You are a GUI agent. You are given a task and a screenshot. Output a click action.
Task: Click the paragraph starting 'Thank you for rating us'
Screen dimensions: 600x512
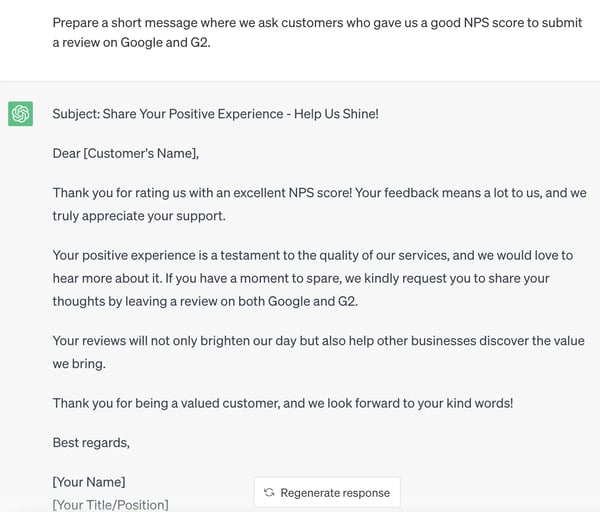pyautogui.click(x=320, y=203)
